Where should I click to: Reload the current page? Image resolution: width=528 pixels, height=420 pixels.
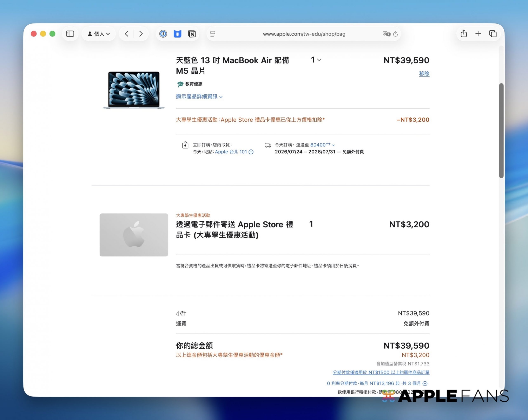pyautogui.click(x=396, y=34)
